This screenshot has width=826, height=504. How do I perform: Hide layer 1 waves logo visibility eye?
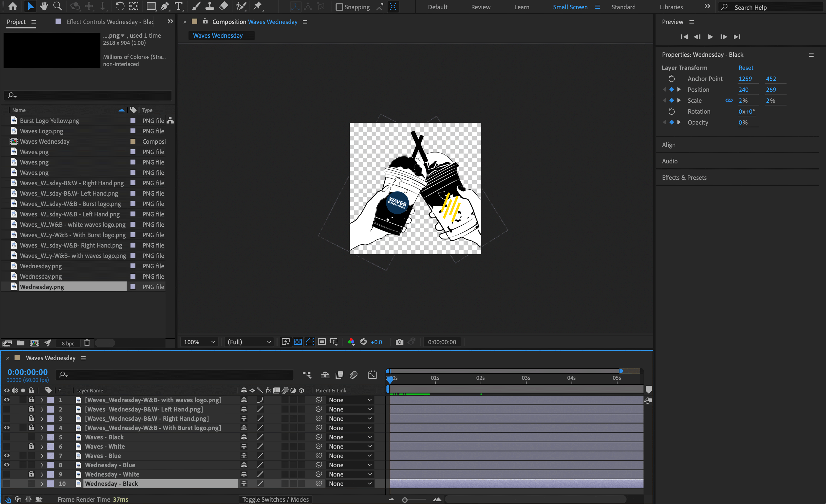pyautogui.click(x=7, y=400)
